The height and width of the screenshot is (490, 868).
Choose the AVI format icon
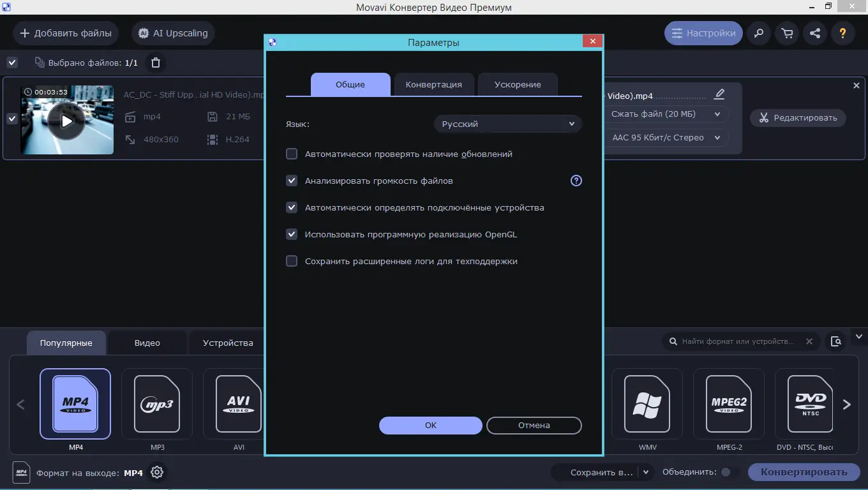[239, 404]
